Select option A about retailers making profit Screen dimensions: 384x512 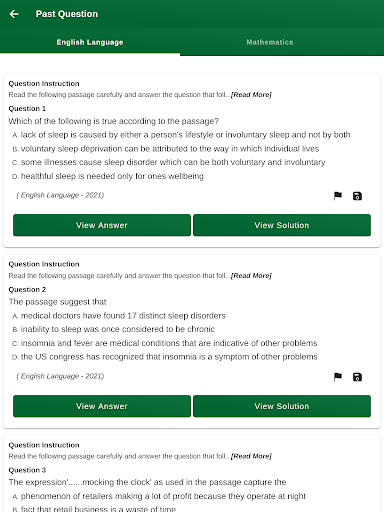click(x=159, y=496)
